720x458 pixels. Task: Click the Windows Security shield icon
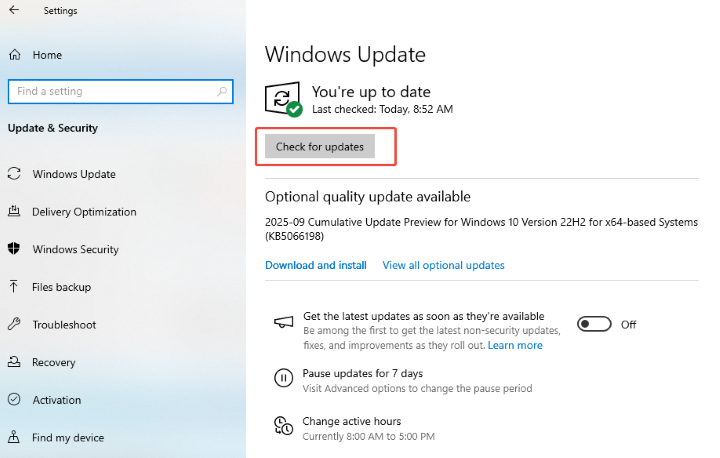click(14, 249)
